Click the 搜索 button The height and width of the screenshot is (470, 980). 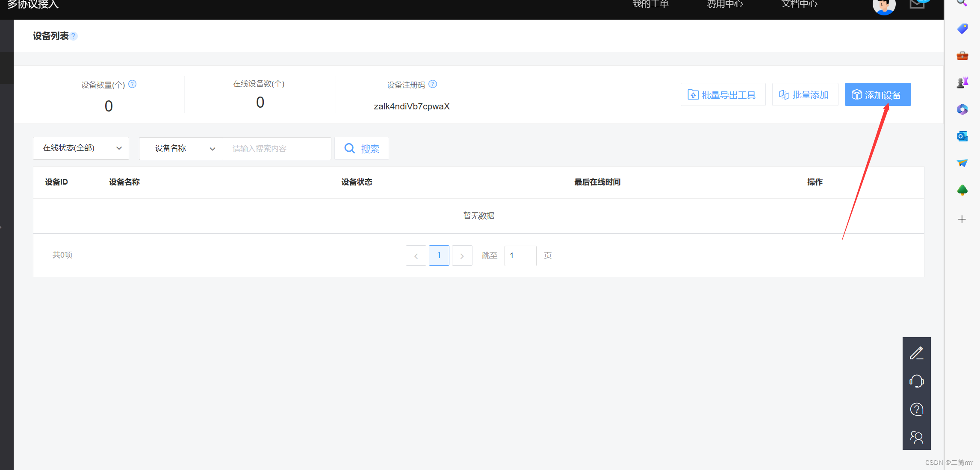(362, 149)
